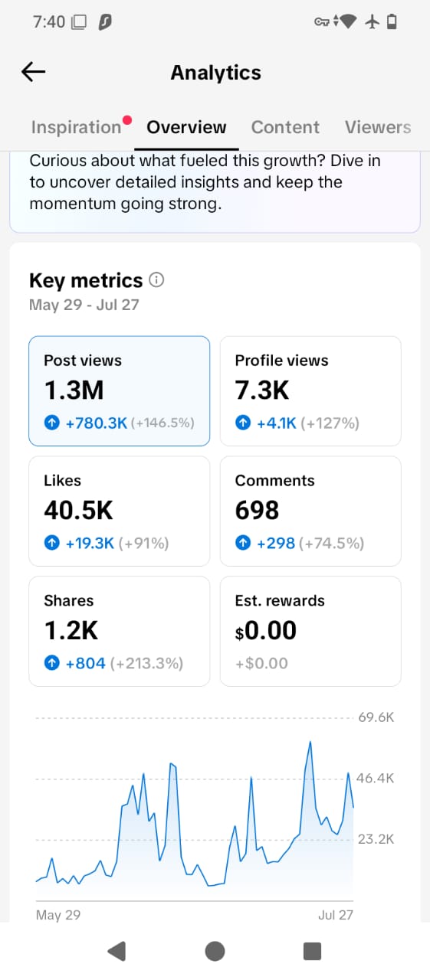Select the Shares metric card
Screen dimensions: 430x980
(119, 631)
